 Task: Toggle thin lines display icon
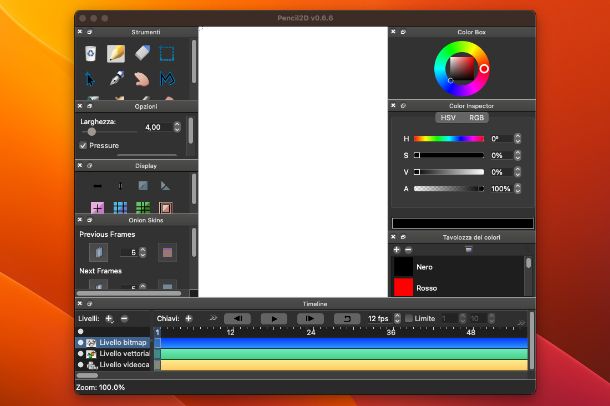pyautogui.click(x=143, y=186)
